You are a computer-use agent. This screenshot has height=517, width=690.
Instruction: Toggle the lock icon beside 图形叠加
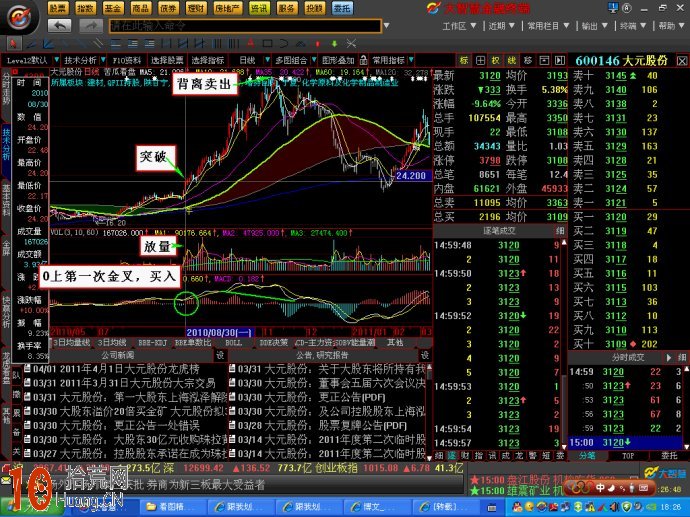(363, 60)
